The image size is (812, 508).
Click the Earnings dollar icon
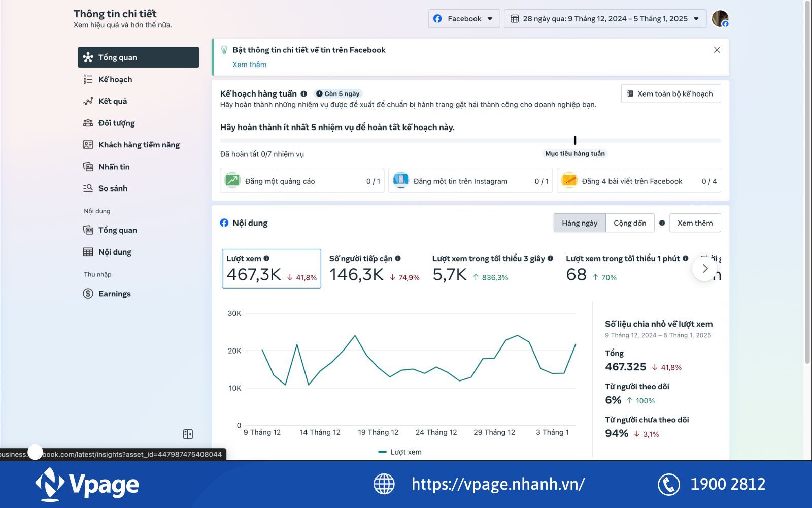click(x=88, y=294)
